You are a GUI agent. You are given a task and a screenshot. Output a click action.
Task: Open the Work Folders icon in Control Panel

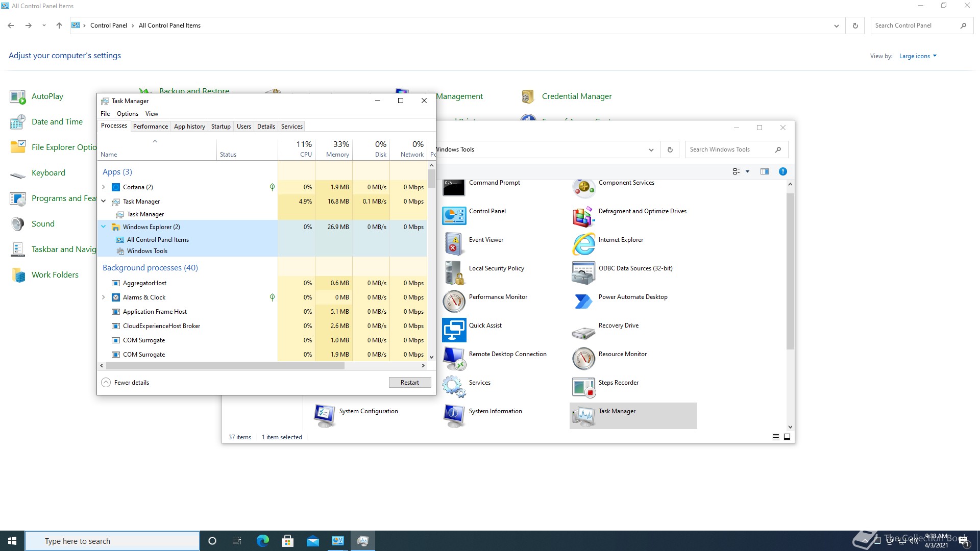point(18,275)
